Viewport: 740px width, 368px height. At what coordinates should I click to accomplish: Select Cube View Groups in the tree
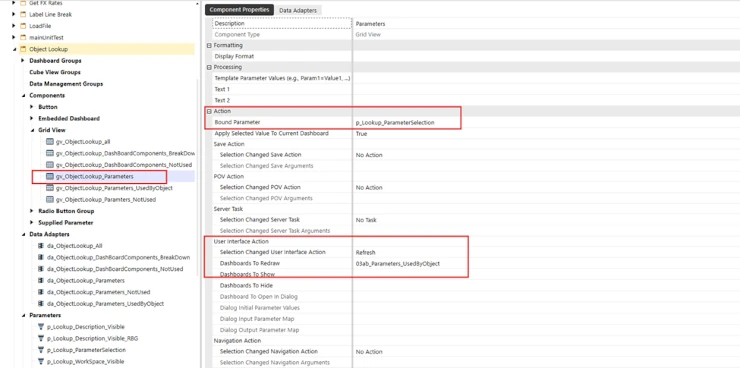pyautogui.click(x=55, y=72)
